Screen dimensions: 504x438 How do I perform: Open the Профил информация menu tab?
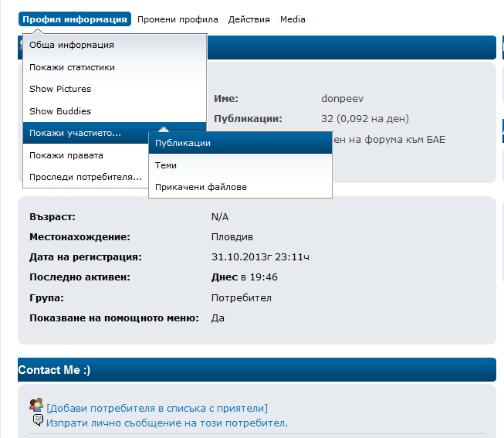point(75,19)
